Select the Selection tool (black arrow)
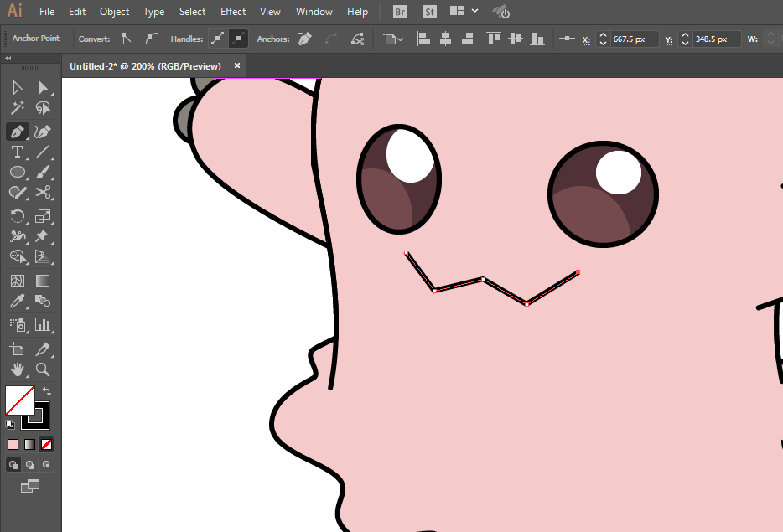 tap(18, 88)
